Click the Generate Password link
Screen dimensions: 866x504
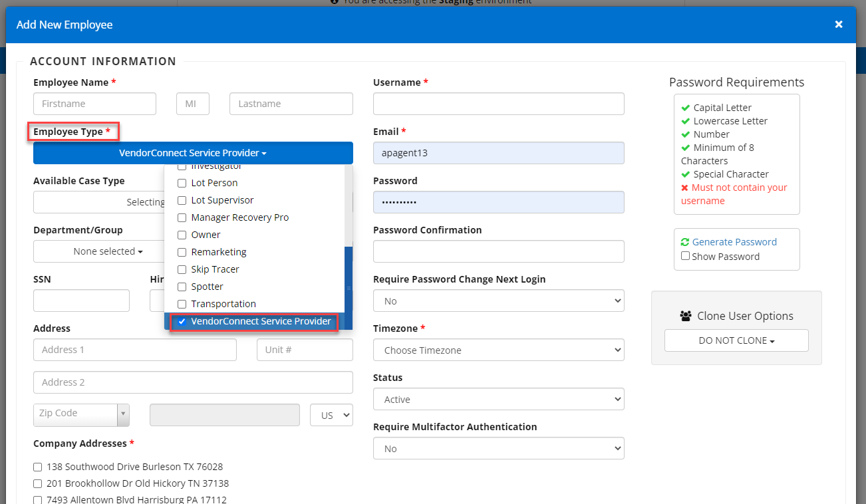pos(734,242)
